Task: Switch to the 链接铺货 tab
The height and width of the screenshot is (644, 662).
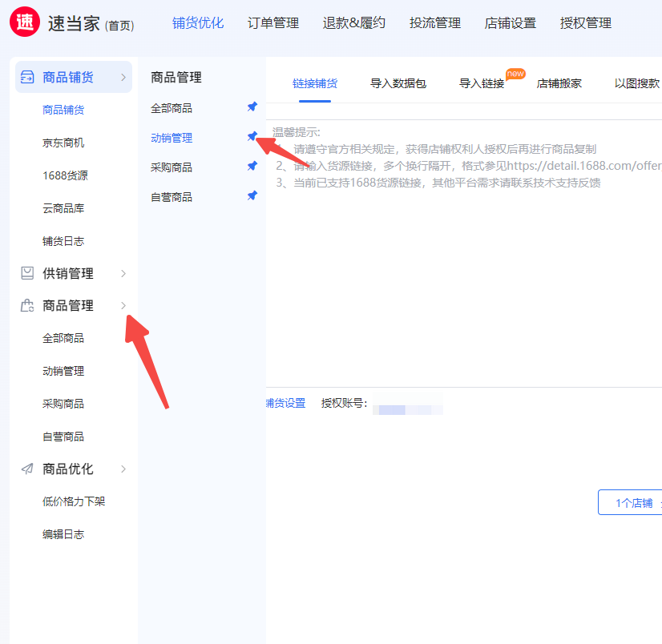Action: coord(315,83)
